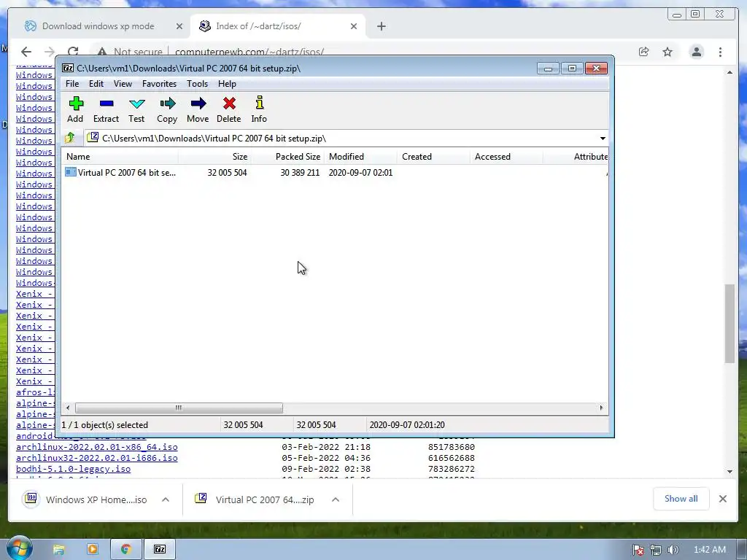Sort by the Accessed column header

pos(506,157)
